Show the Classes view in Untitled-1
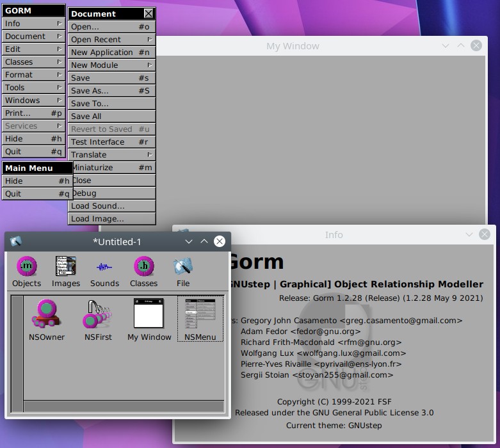500x448 pixels. click(x=144, y=271)
